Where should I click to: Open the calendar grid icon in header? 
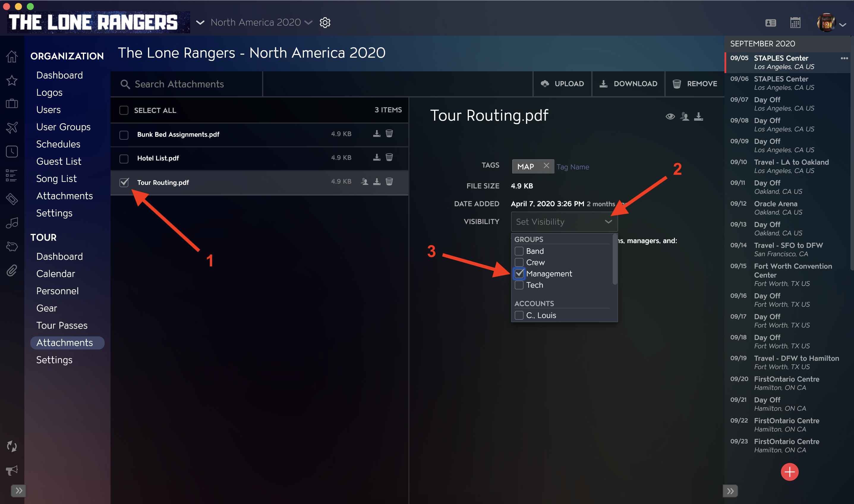pyautogui.click(x=795, y=23)
